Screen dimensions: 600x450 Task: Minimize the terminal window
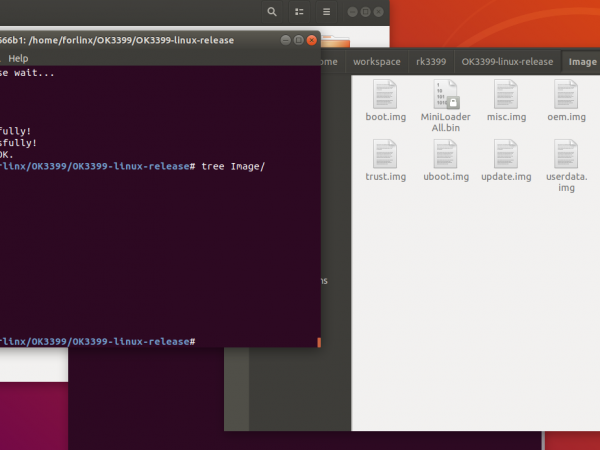(286, 40)
